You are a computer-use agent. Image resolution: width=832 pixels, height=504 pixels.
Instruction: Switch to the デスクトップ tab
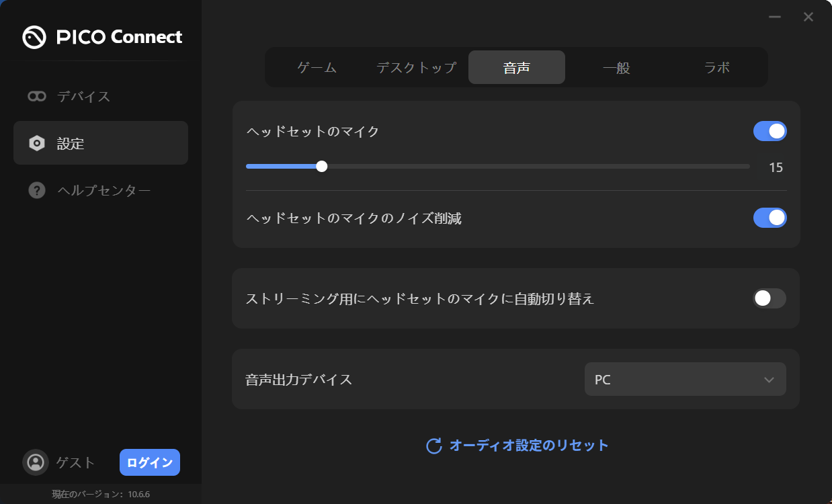tap(416, 67)
